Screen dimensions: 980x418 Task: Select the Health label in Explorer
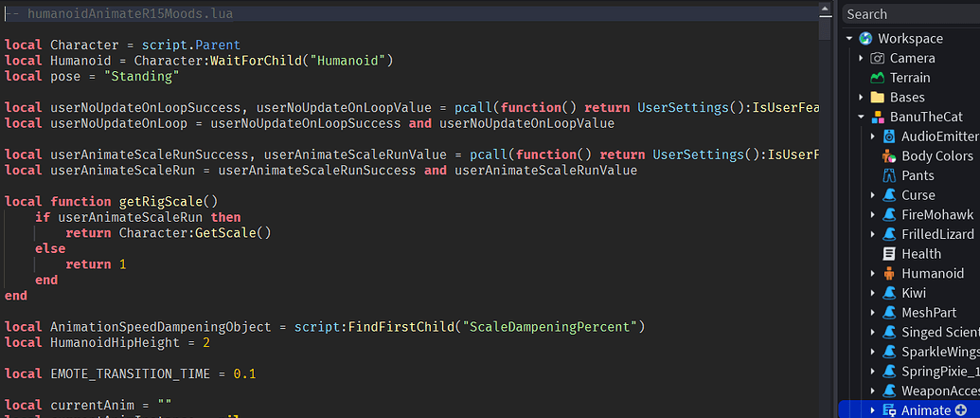[x=921, y=253]
